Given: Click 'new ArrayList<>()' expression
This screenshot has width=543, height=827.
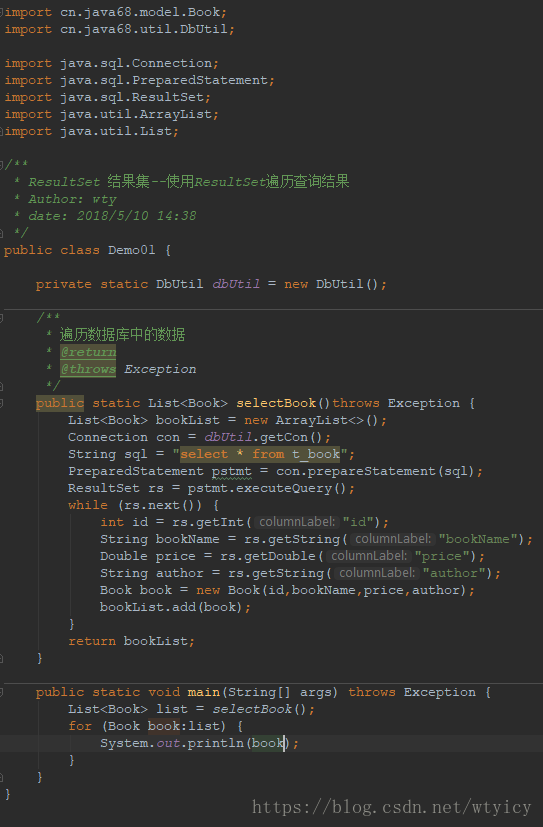Looking at the screenshot, I should (x=312, y=420).
